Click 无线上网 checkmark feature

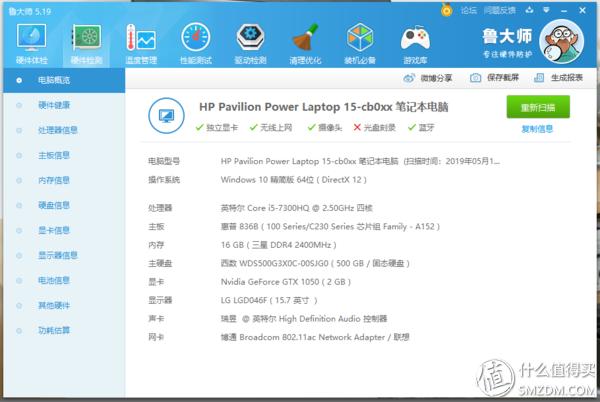tap(271, 127)
